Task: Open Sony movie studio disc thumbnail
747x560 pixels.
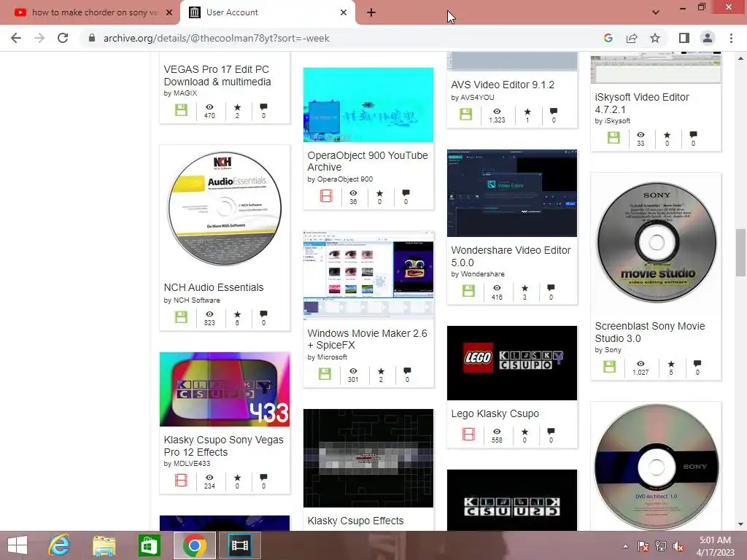Action: coord(657,242)
